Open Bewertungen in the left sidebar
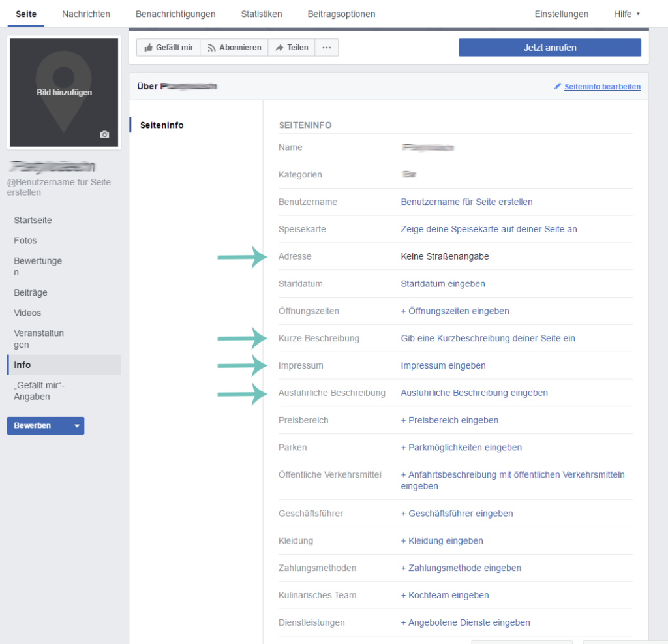The width and height of the screenshot is (668, 644). pos(38,266)
